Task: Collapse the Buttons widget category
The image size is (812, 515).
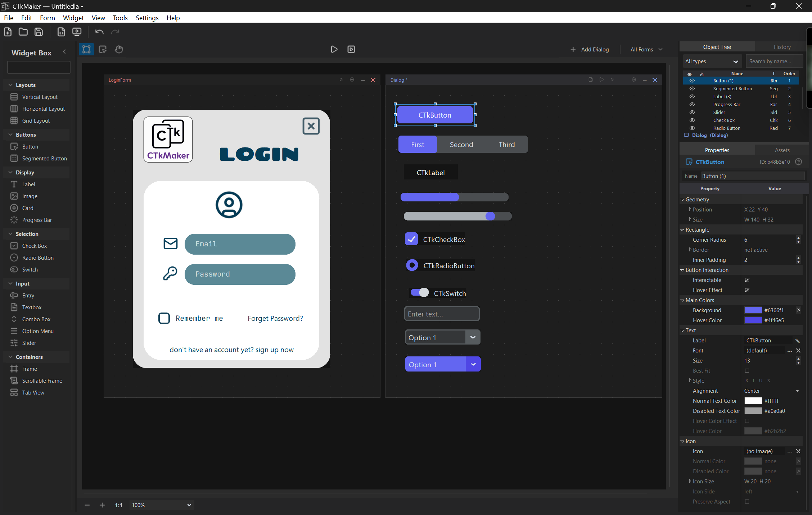Action: coord(10,135)
